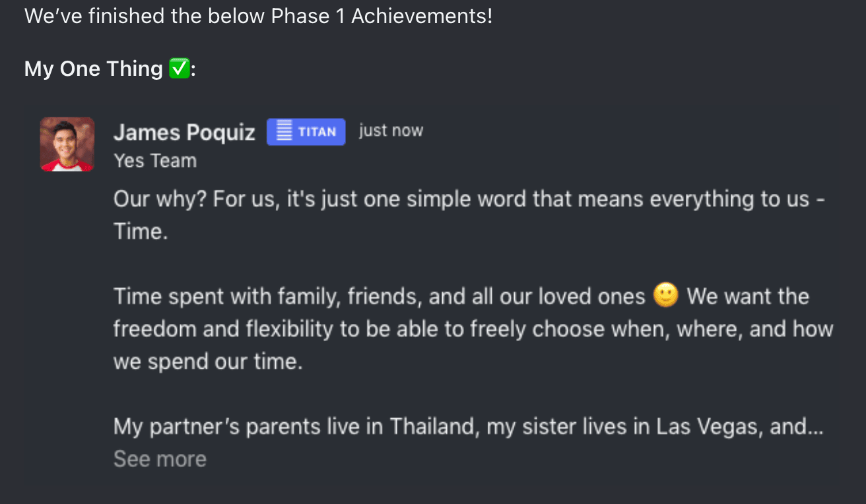Click the 'Phase 1 Achievements' sentence

259,16
